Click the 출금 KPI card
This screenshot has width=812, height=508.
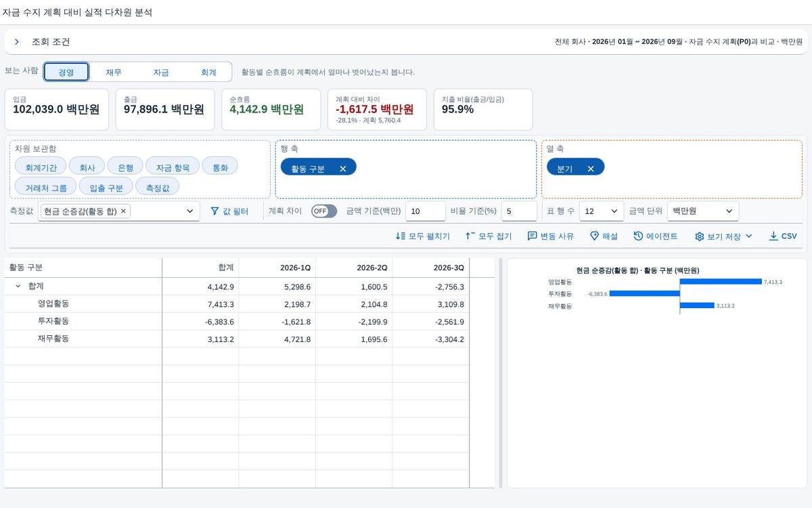pos(164,109)
